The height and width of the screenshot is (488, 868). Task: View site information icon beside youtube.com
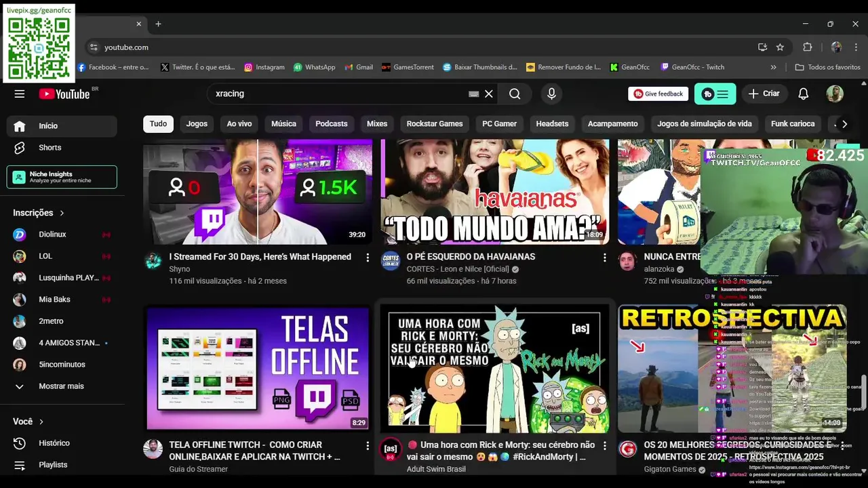(94, 47)
